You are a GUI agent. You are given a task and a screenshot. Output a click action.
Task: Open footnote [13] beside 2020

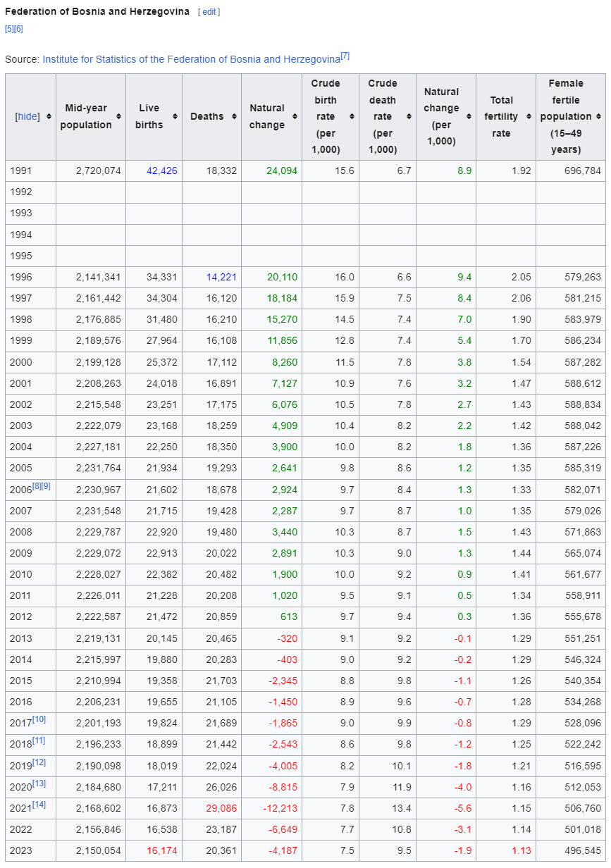(x=39, y=783)
